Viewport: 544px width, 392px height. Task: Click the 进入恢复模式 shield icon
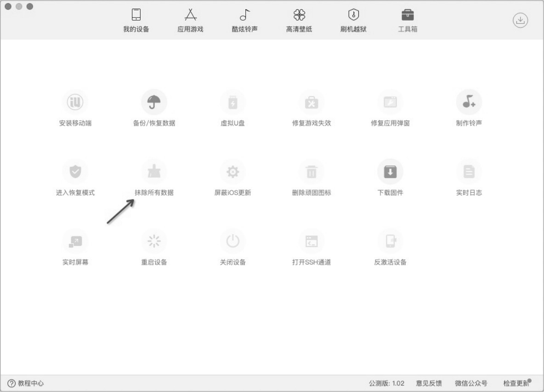tap(75, 171)
